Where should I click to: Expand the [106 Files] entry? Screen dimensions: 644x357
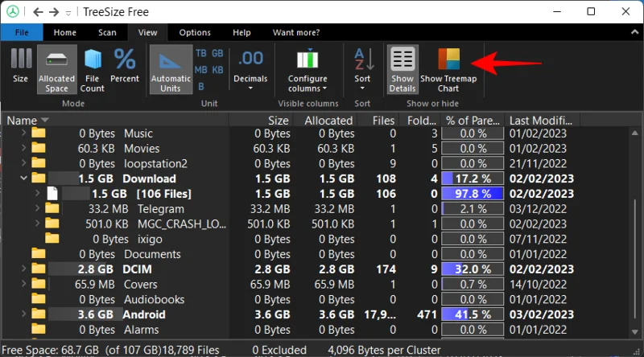tap(37, 193)
